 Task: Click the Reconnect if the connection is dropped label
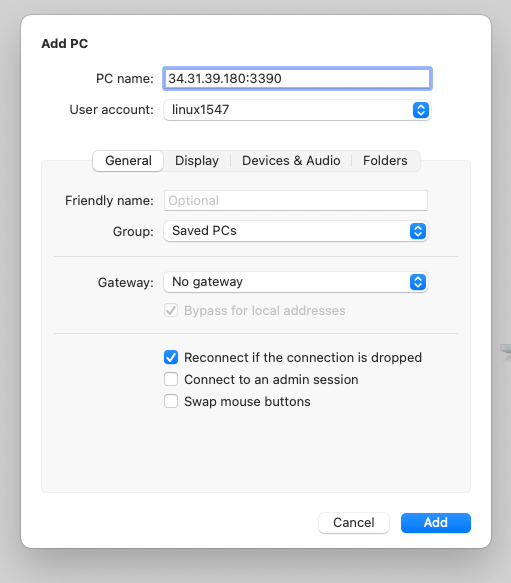point(303,358)
